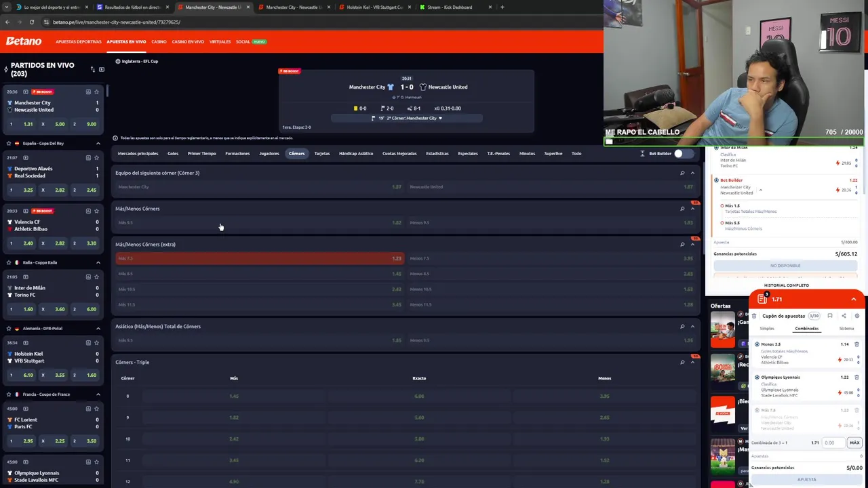Delete all bets with coupon trash icon

(754, 316)
